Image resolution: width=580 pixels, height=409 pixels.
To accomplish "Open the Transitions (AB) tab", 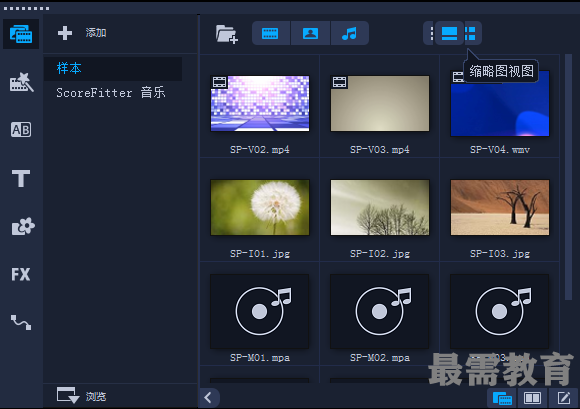I will 21,130.
